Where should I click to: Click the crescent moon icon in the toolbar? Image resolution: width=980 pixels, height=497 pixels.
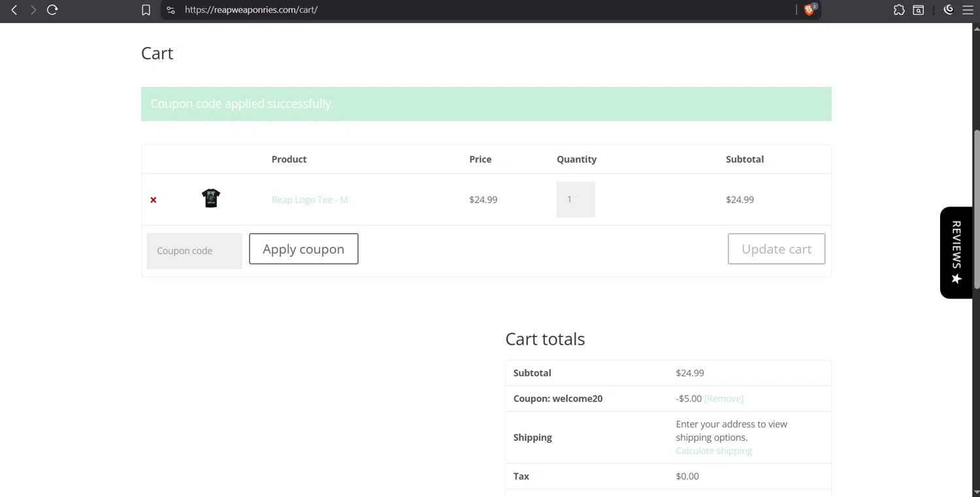949,9
